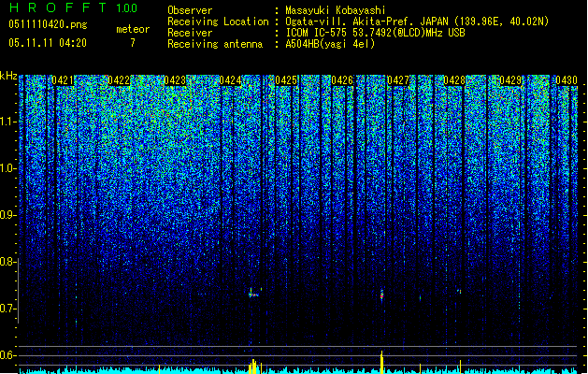This screenshot has height=374, width=588.
Task: Click the 0428 time marker
Action: pos(454,80)
